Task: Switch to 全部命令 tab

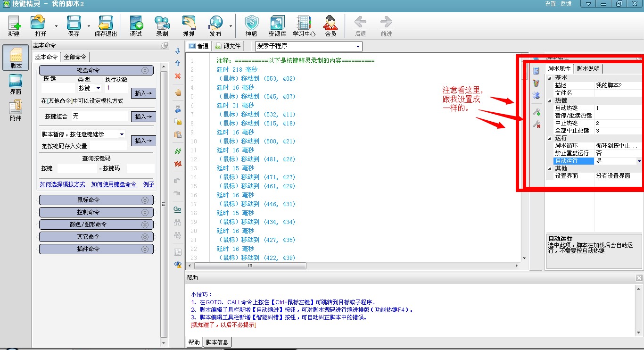Action: [x=75, y=57]
